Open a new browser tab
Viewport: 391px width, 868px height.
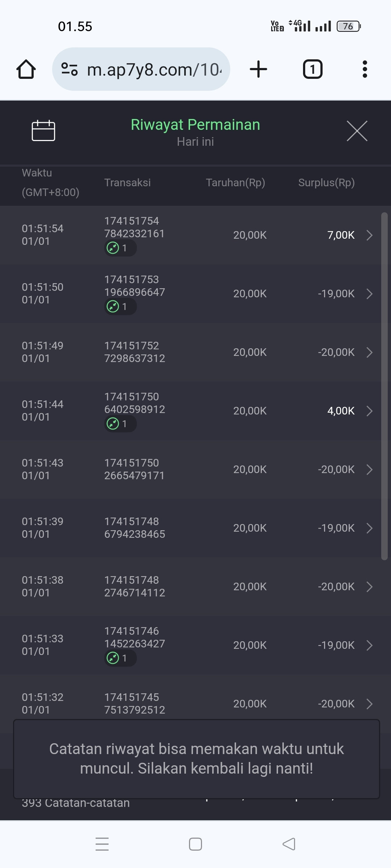pos(258,69)
